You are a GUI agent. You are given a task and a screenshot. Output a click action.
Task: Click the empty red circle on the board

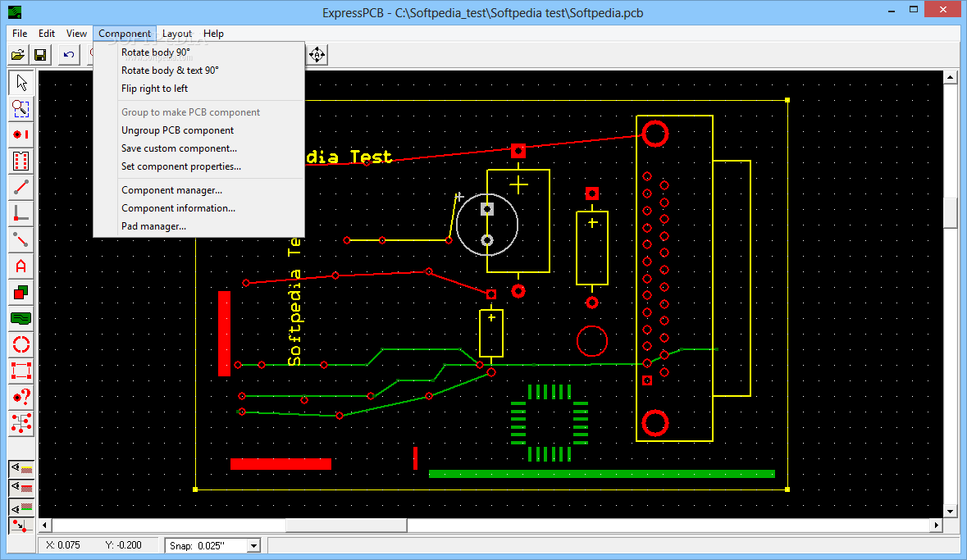pyautogui.click(x=592, y=341)
